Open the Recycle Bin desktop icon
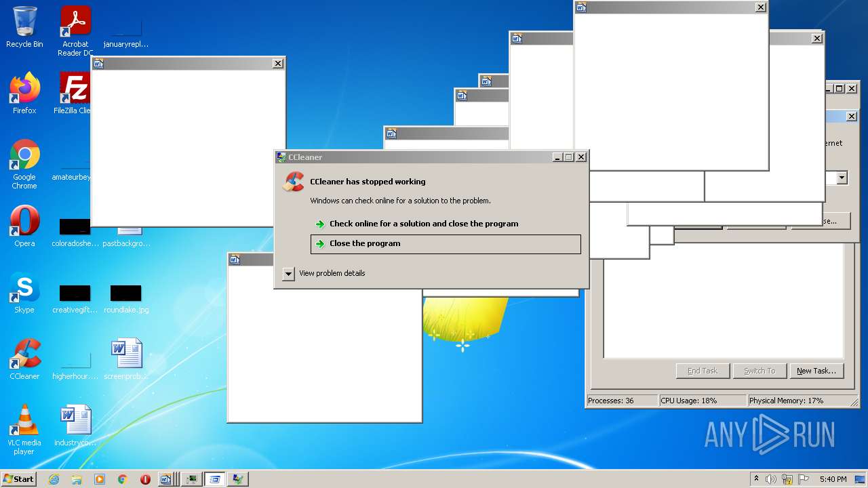This screenshot has height=488, width=868. 24,27
